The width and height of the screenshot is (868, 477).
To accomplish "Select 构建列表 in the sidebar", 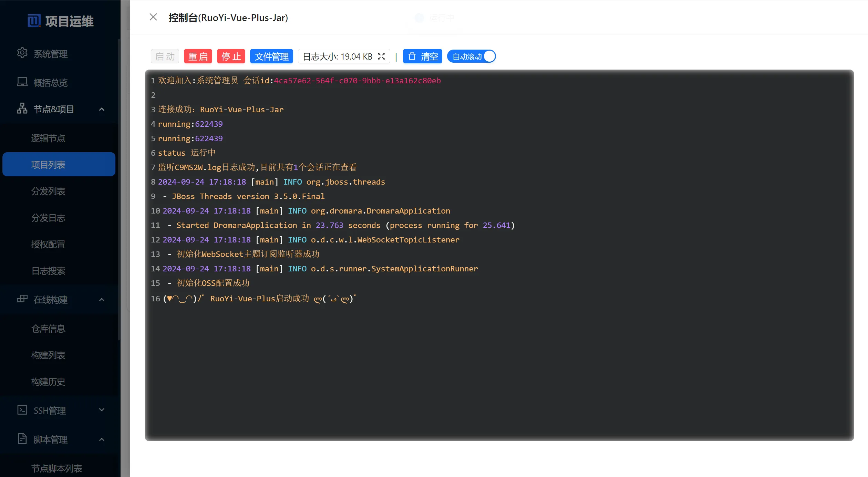I will [x=48, y=355].
